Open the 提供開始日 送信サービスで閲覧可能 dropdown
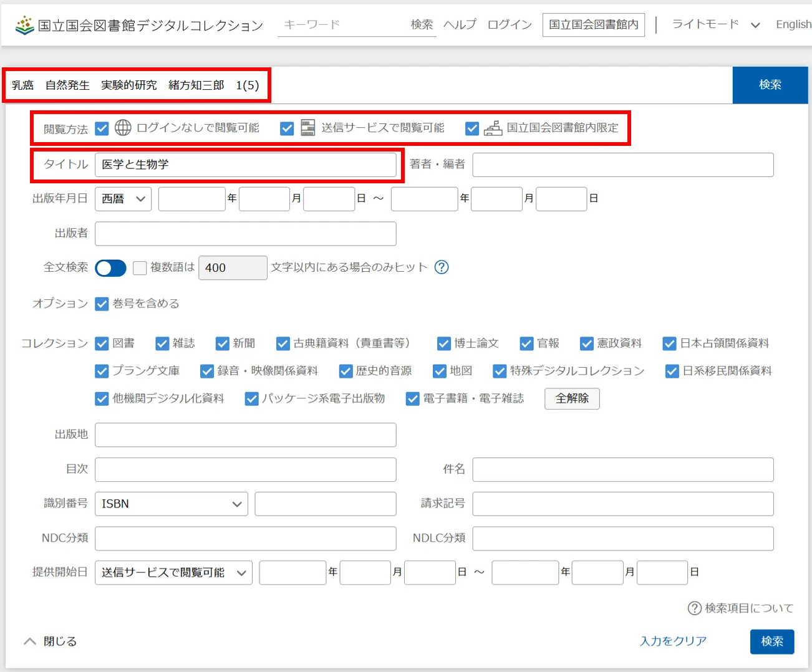The image size is (812, 672). click(173, 572)
